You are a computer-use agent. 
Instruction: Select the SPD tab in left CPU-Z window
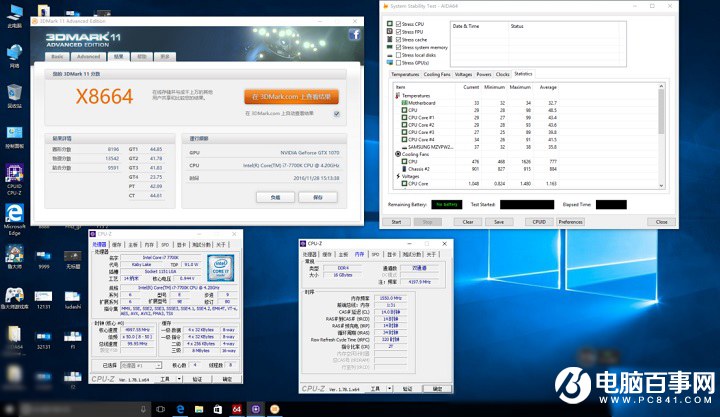point(165,245)
